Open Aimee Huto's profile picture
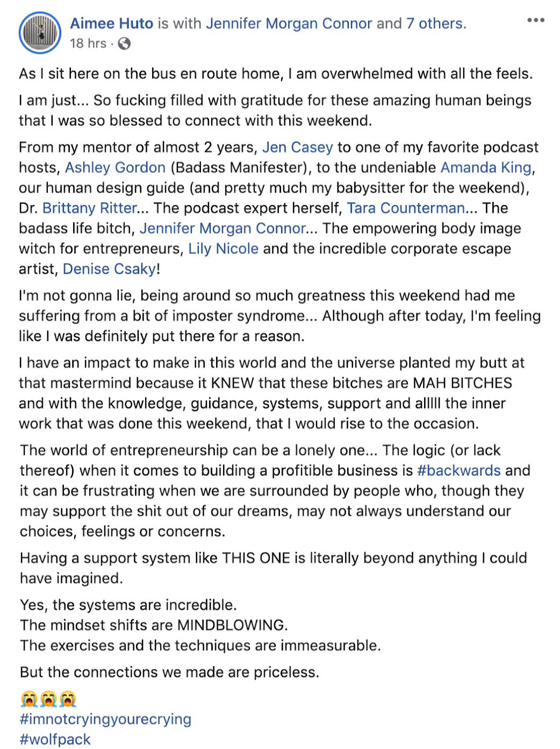This screenshot has width=560, height=749. tap(40, 32)
